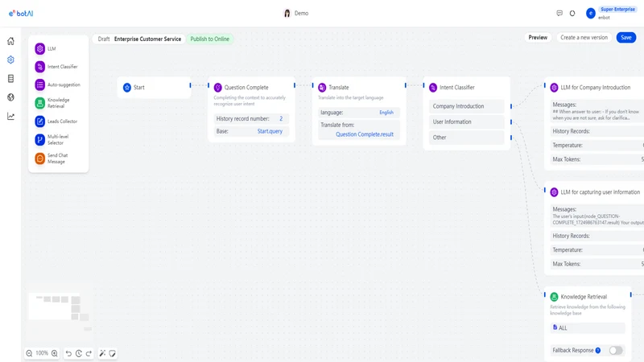
Task: Open the analytics chart sidebar icon
Action: pyautogui.click(x=10, y=117)
